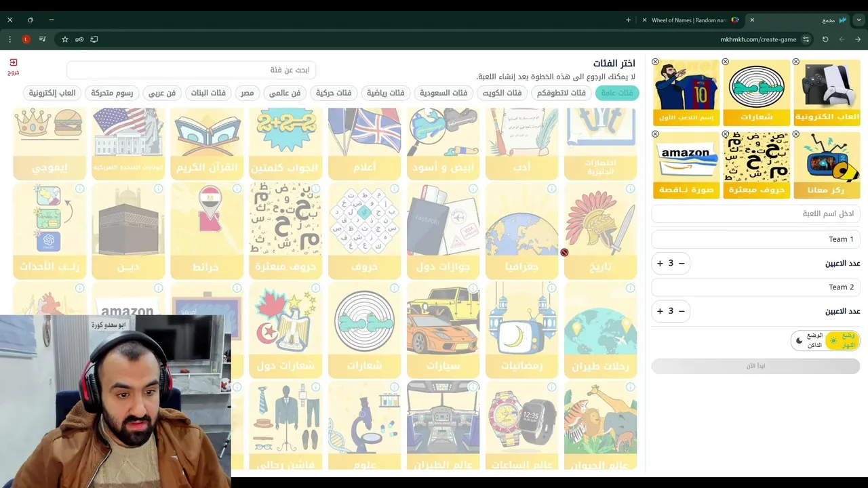Select the فئات البنات filter tab
868x488 pixels.
pyautogui.click(x=208, y=93)
